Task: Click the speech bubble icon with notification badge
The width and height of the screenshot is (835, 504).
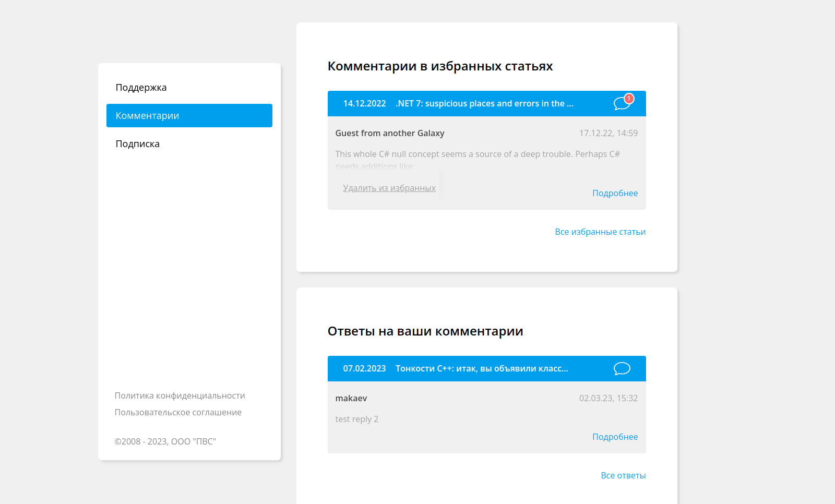Action: [622, 104]
